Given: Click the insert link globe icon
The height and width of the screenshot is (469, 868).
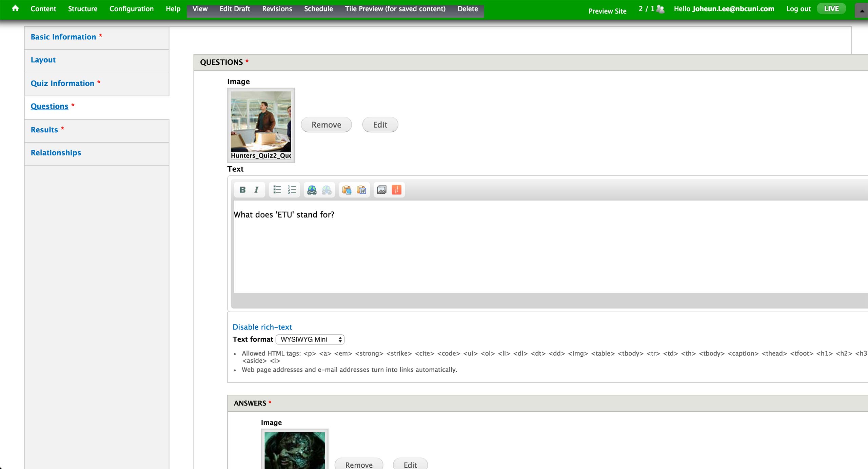Looking at the screenshot, I should pos(312,190).
